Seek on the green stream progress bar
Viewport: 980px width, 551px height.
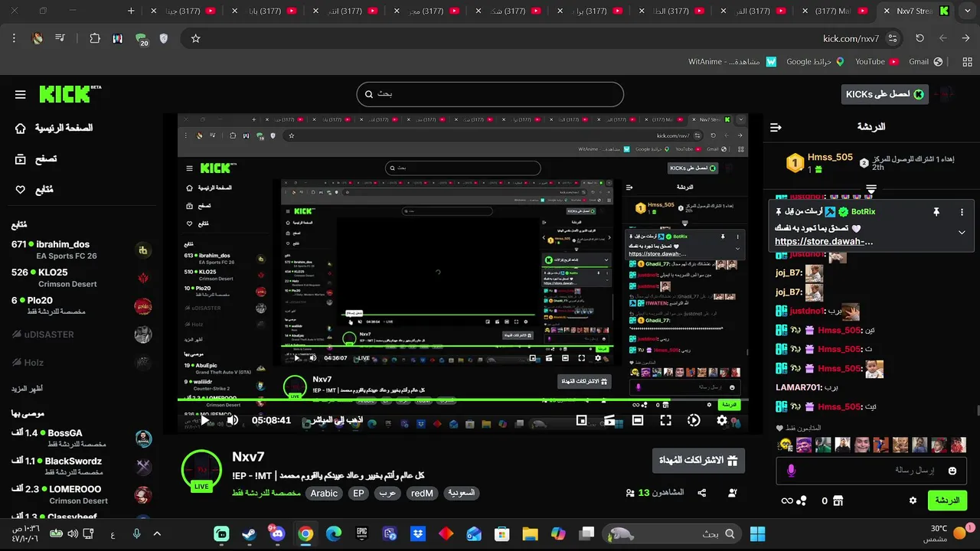pos(463,399)
